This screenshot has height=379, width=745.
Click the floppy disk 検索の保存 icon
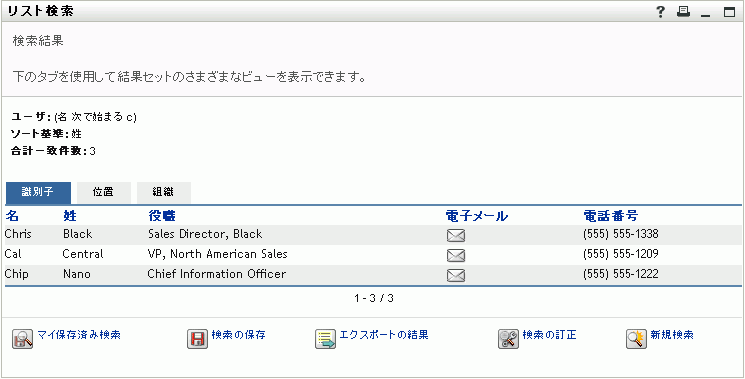[x=197, y=339]
